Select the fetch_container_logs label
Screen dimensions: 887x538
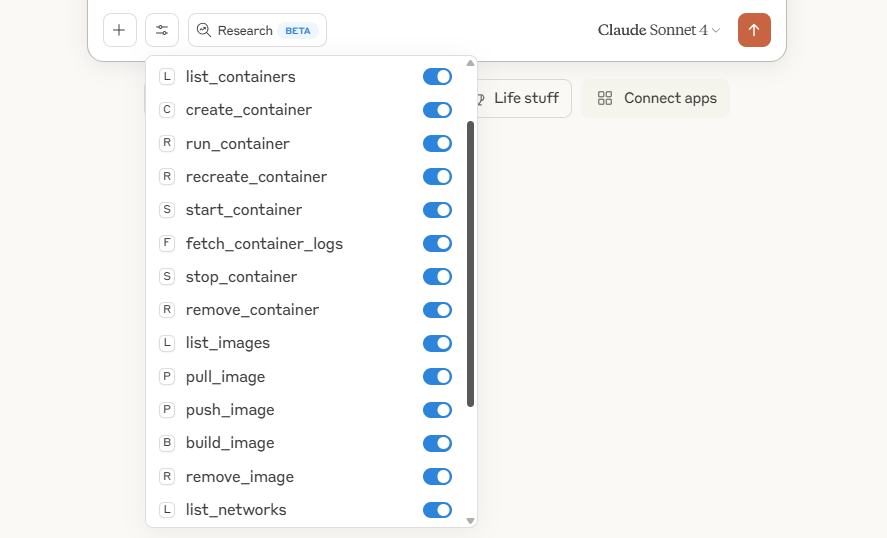pyautogui.click(x=264, y=244)
